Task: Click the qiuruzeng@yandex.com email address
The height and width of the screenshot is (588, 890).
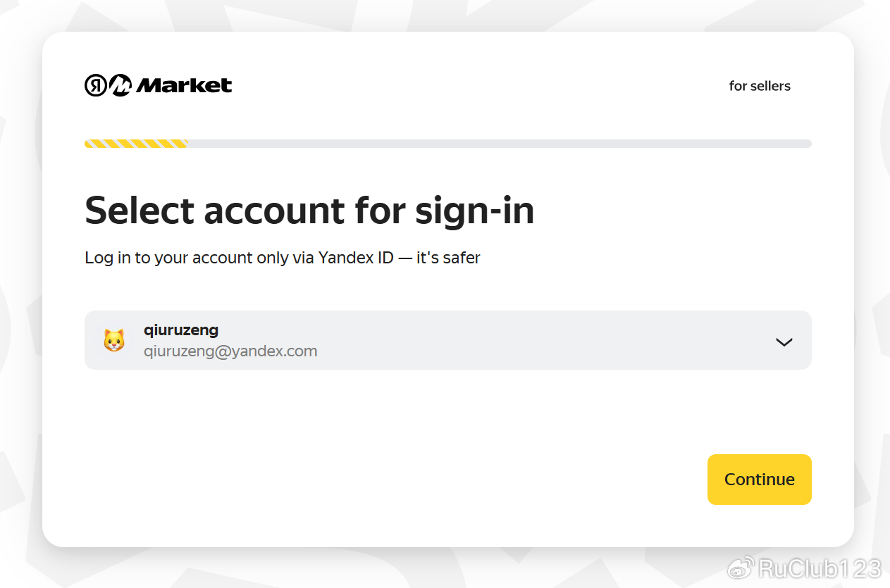Action: pos(230,351)
